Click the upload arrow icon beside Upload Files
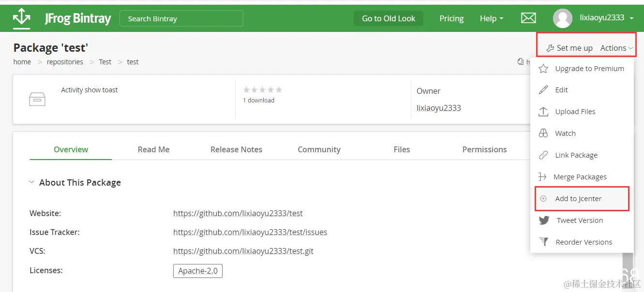 543,112
